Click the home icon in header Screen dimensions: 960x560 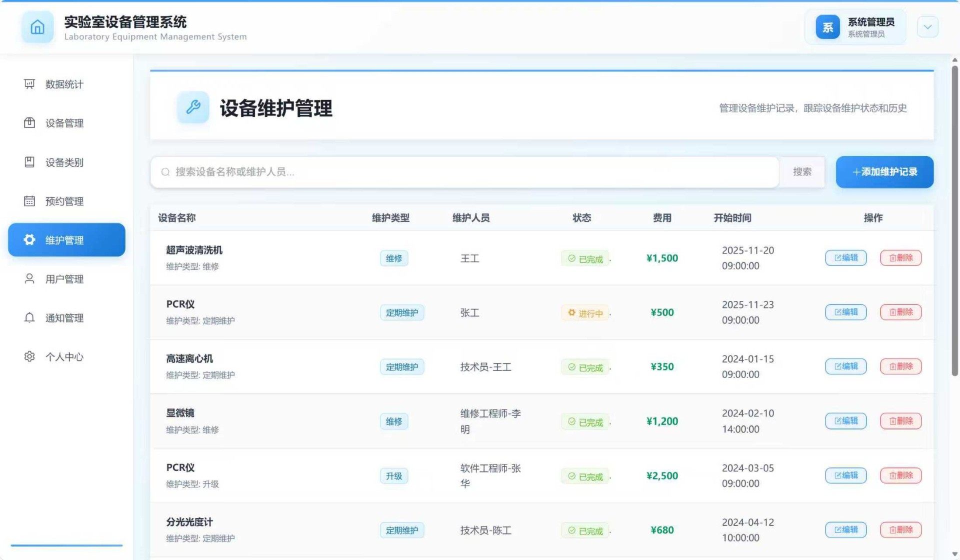pyautogui.click(x=37, y=27)
